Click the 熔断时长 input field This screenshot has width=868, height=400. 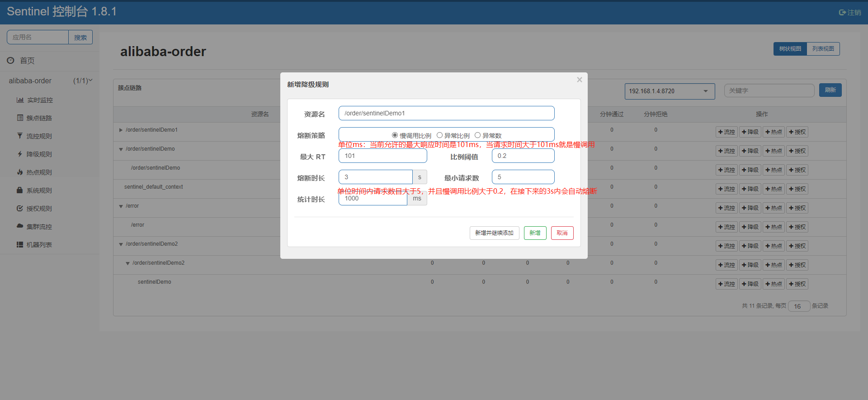[x=375, y=177]
